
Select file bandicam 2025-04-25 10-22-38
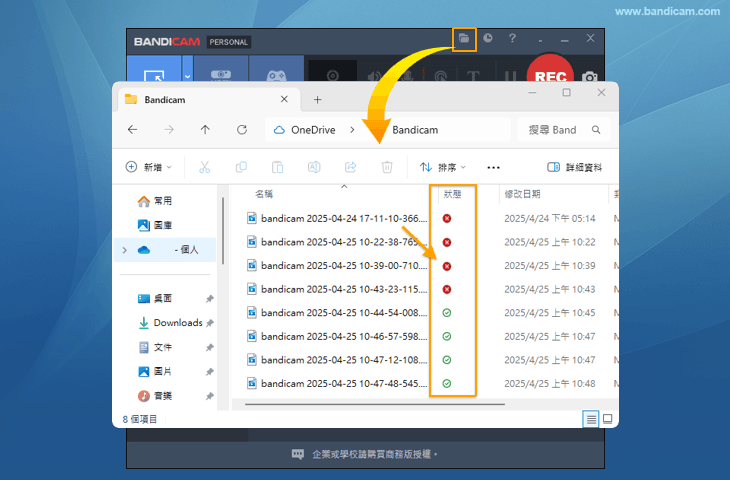337,242
